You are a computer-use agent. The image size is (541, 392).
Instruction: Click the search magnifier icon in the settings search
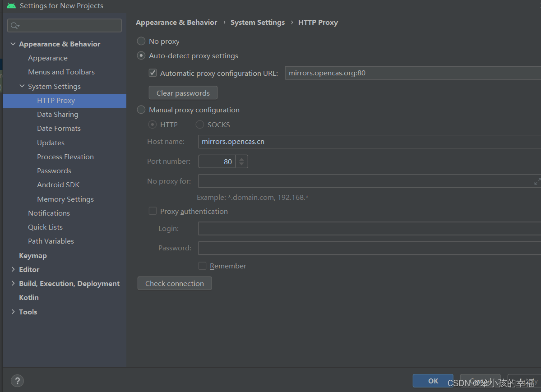click(15, 26)
